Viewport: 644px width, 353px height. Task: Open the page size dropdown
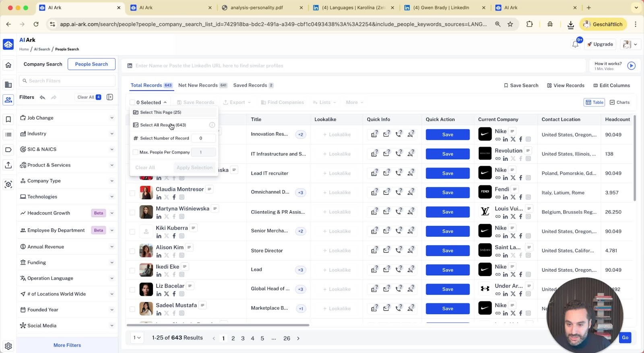point(137,338)
